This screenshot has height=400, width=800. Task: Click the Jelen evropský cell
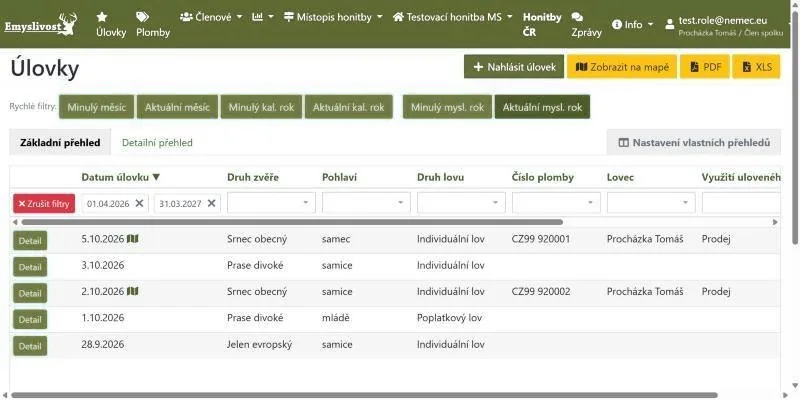tap(260, 344)
